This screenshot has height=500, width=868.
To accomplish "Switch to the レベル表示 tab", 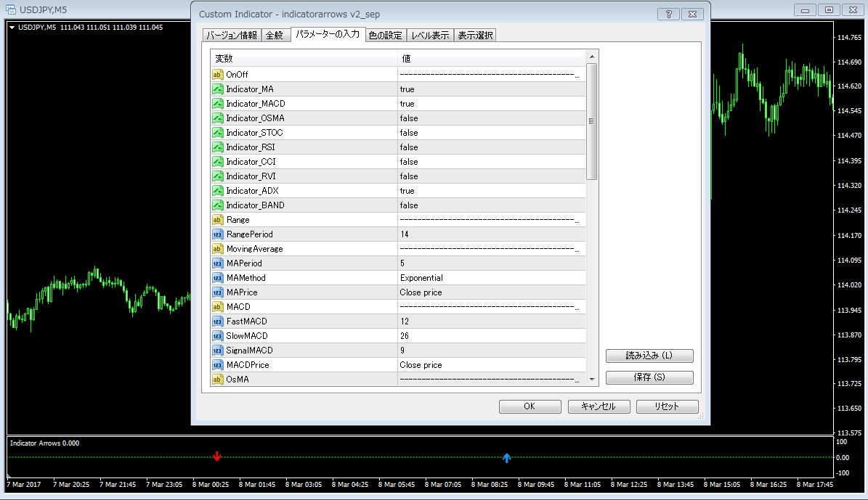I will [430, 36].
